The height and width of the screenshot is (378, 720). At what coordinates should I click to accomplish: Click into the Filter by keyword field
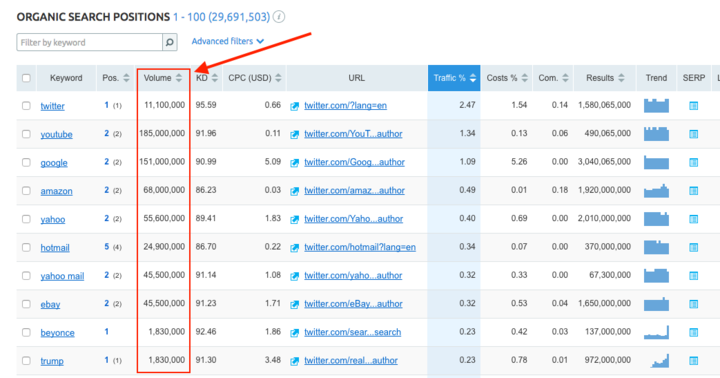[x=90, y=42]
